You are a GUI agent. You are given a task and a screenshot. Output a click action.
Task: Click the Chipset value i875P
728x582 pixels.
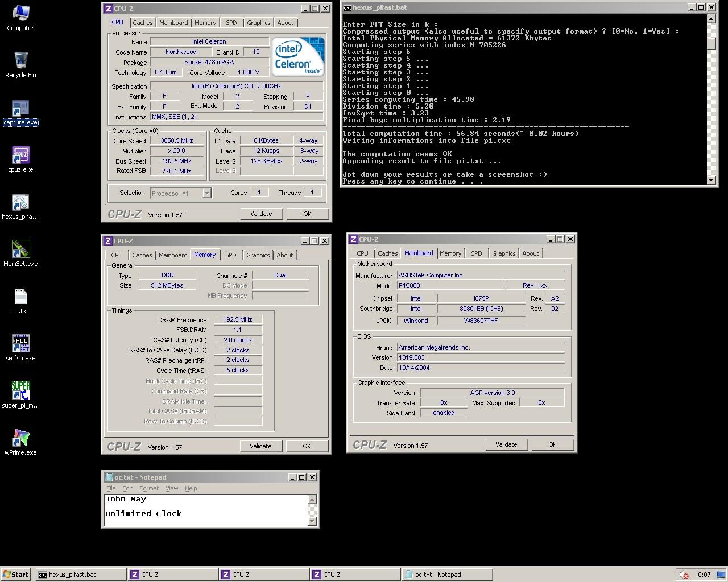coord(481,298)
